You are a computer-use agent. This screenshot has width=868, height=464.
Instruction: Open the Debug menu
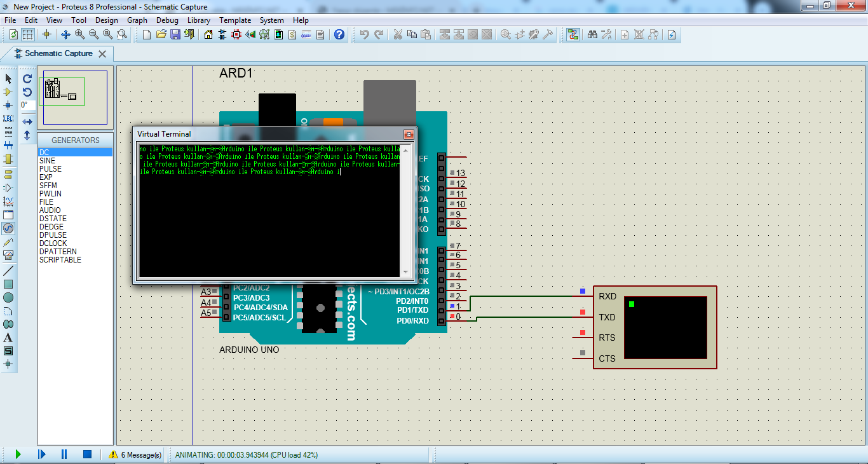(x=167, y=20)
